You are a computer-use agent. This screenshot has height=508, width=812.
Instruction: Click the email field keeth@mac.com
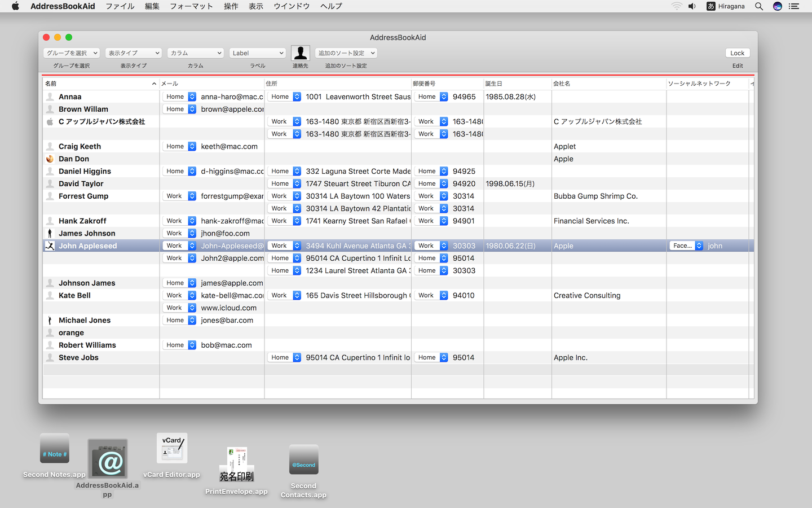[230, 147]
